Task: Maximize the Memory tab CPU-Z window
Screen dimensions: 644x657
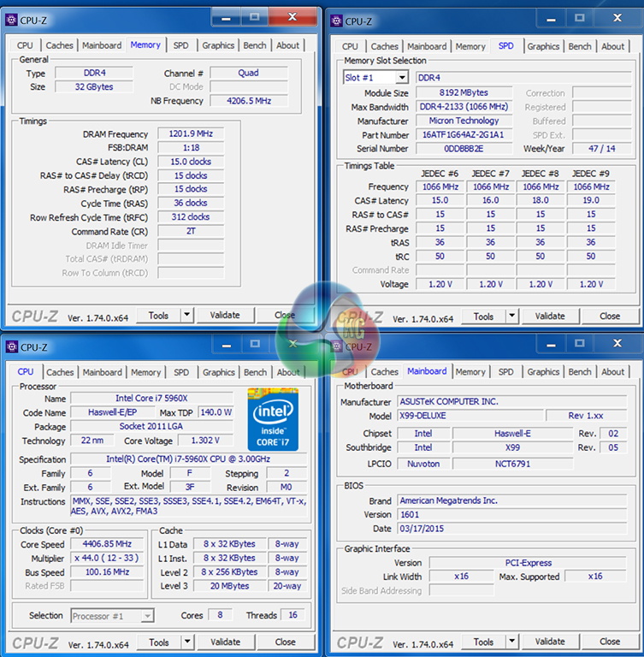Action: click(x=254, y=17)
